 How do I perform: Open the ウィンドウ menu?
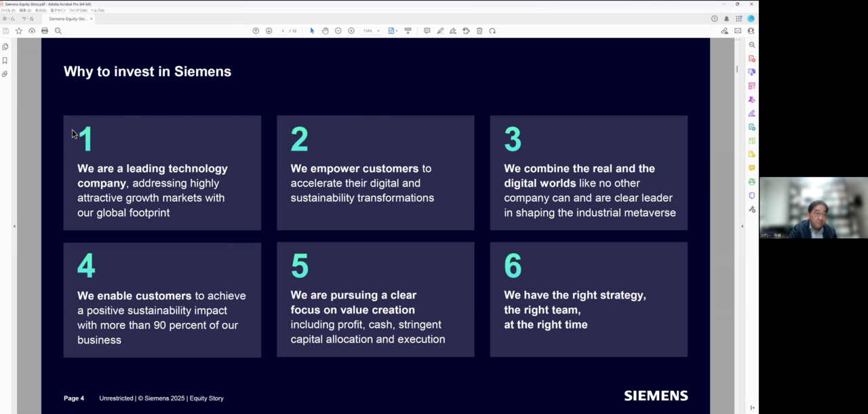point(79,10)
